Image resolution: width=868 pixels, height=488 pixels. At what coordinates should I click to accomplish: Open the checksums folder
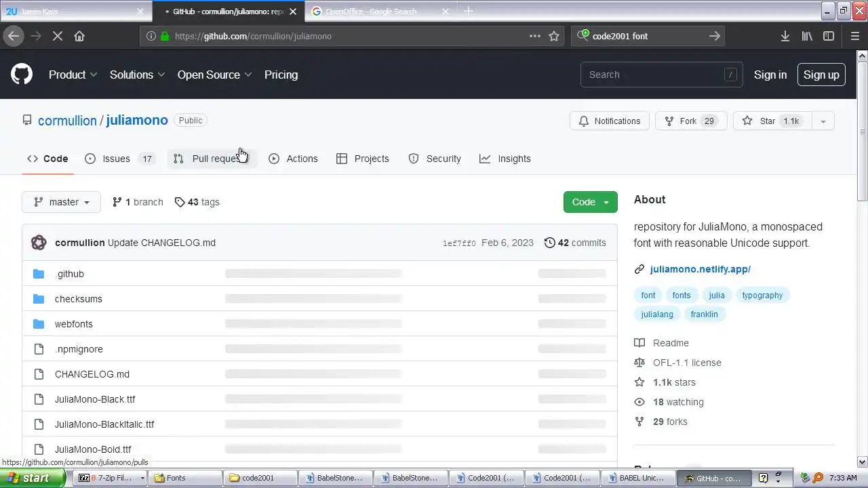click(78, 299)
